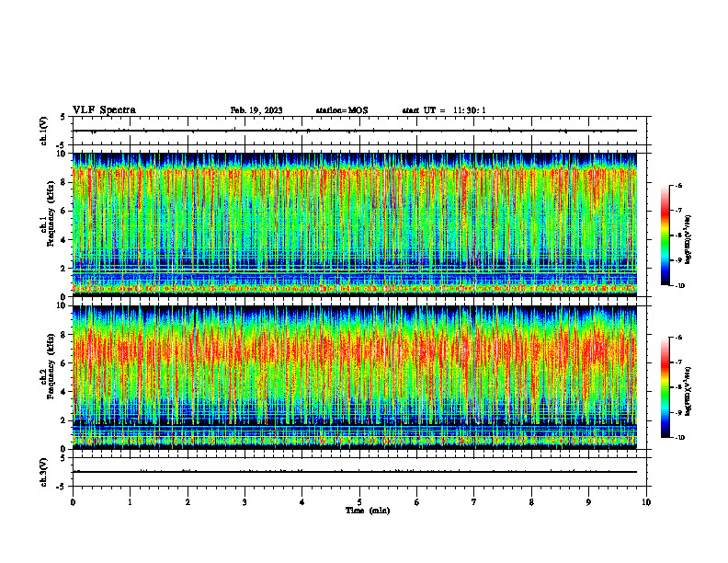728x563 pixels.
Task: Click the ch.3(V) waveform trace panel
Action: [359, 472]
